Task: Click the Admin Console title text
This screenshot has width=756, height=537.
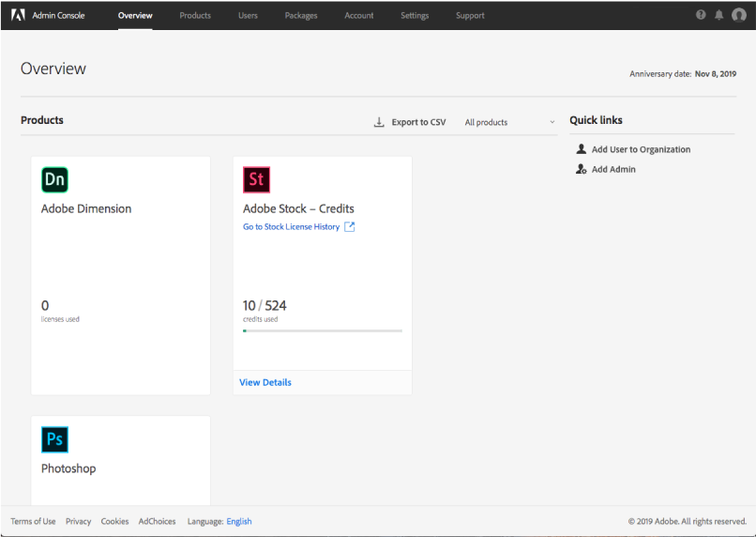Action: (58, 15)
